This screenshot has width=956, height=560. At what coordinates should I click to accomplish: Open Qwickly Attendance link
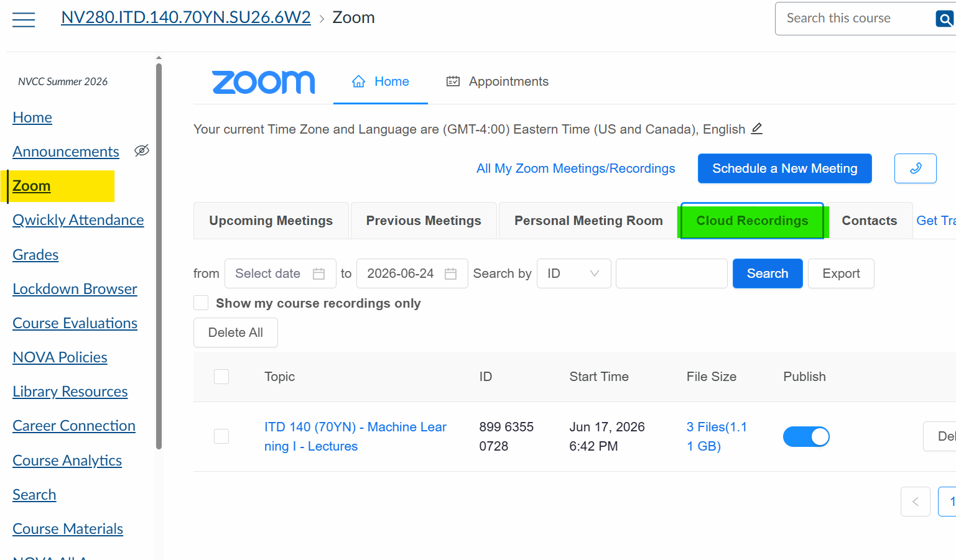[x=78, y=220]
